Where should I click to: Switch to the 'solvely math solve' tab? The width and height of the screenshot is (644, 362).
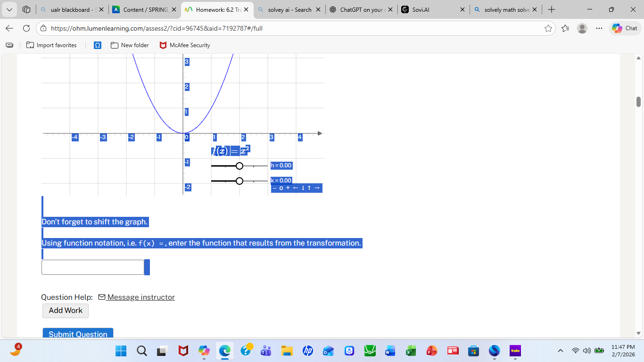coord(506,9)
